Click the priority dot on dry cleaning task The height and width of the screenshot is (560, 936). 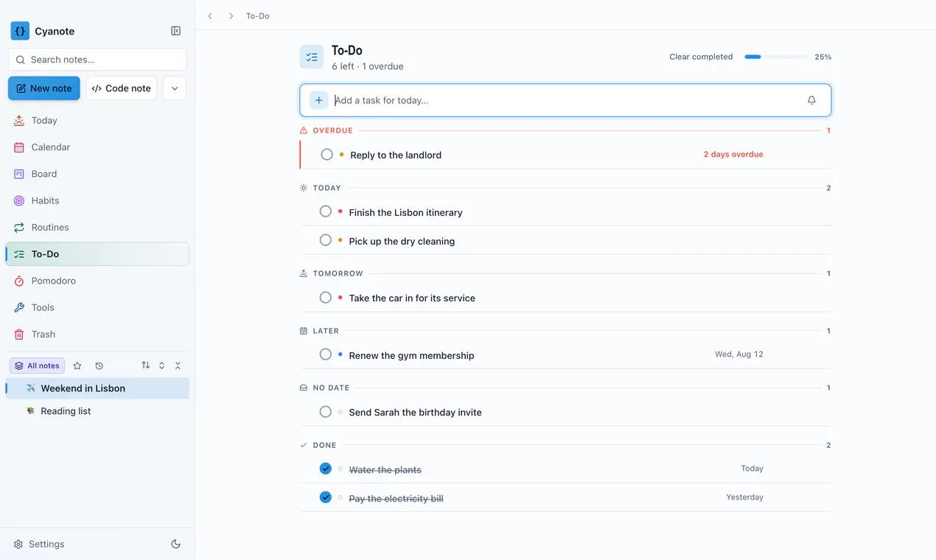pyautogui.click(x=340, y=240)
